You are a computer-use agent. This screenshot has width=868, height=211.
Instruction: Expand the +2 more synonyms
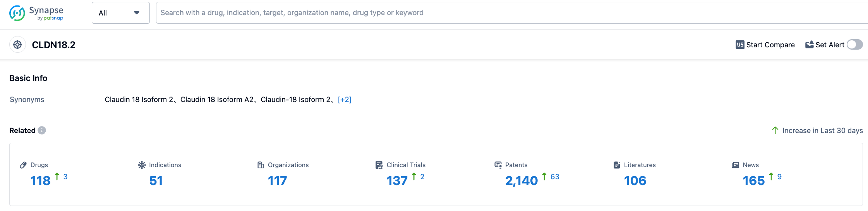(x=344, y=100)
